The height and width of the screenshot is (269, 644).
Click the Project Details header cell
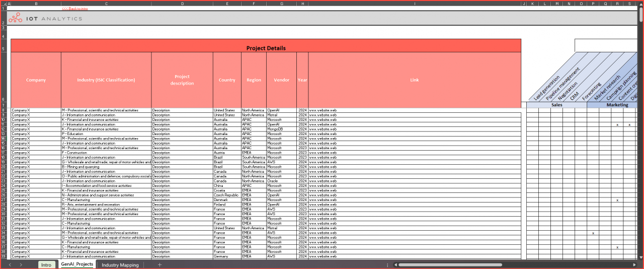click(x=266, y=48)
